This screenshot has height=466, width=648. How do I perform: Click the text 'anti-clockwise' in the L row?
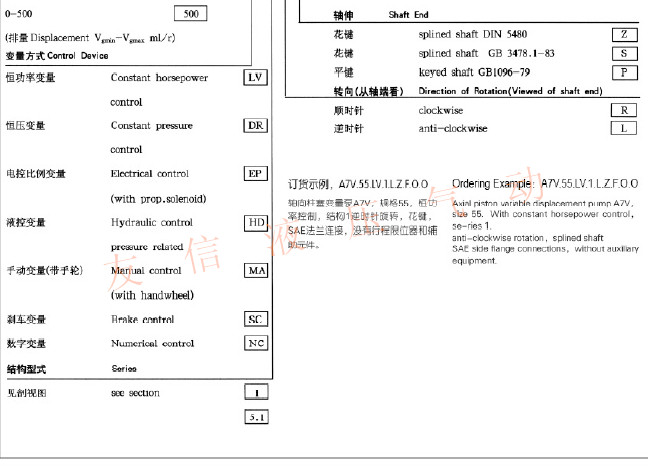click(453, 128)
